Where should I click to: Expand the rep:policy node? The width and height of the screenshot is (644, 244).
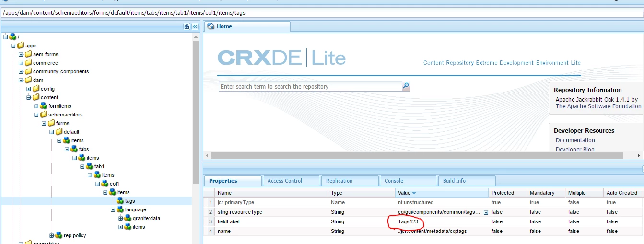tap(52, 235)
